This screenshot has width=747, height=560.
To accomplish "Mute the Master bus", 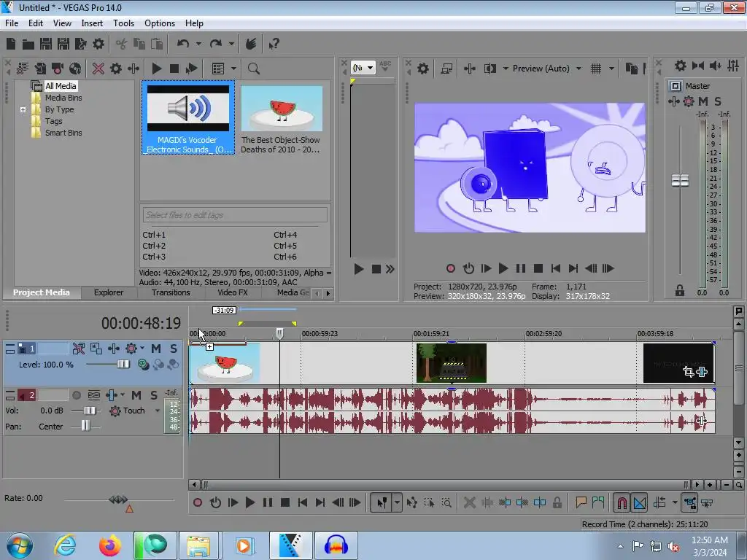I will [703, 101].
